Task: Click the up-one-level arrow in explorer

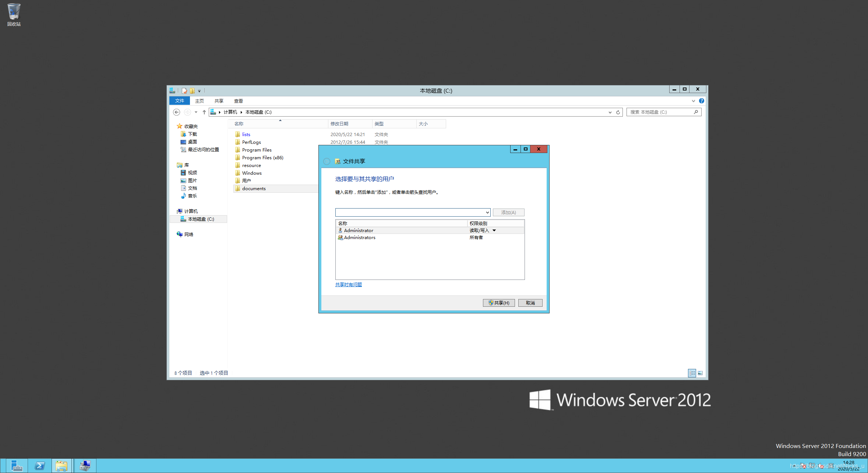Action: pos(204,112)
